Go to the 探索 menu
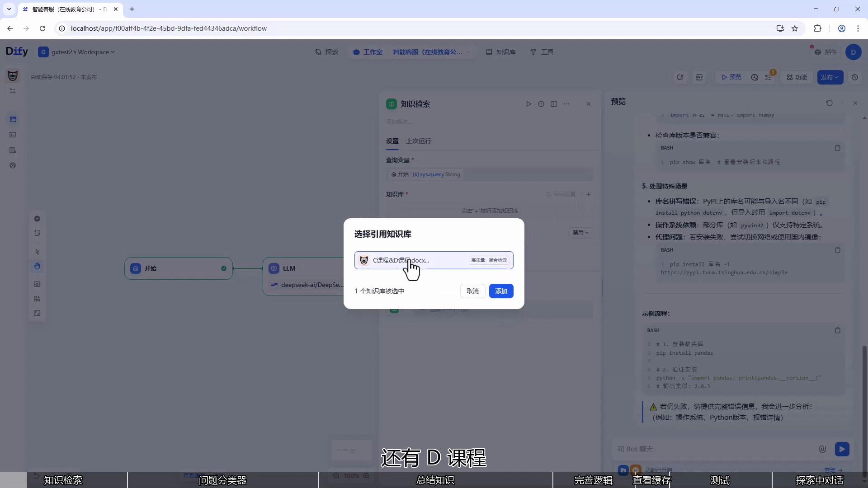This screenshot has height=488, width=868. pyautogui.click(x=327, y=52)
